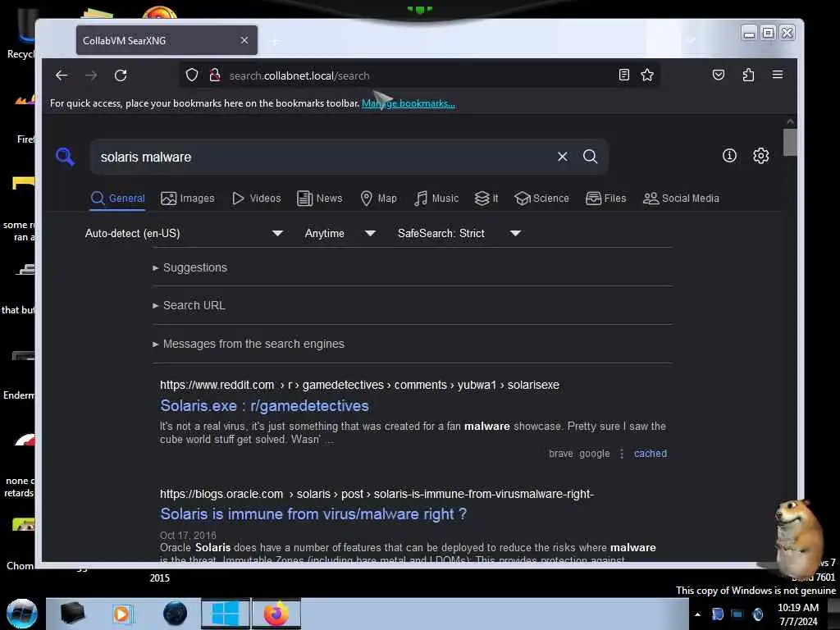Switch to the Images category
This screenshot has height=630, width=840.
[x=188, y=199]
